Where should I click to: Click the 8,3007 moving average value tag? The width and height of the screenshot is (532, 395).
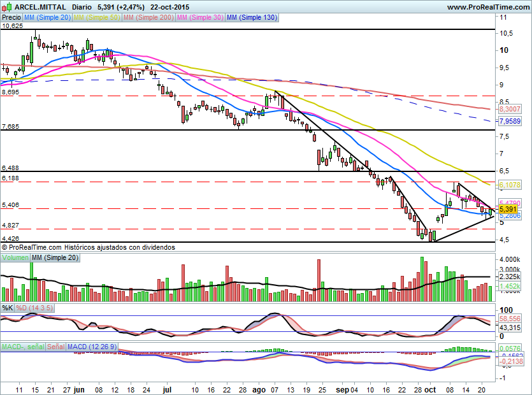tap(510, 110)
